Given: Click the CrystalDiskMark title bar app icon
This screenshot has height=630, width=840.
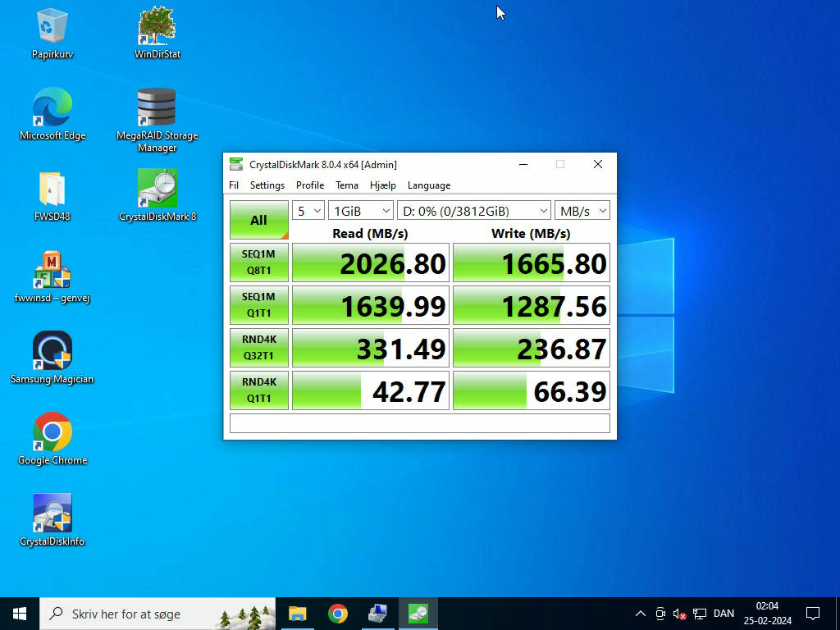Looking at the screenshot, I should coord(235,164).
